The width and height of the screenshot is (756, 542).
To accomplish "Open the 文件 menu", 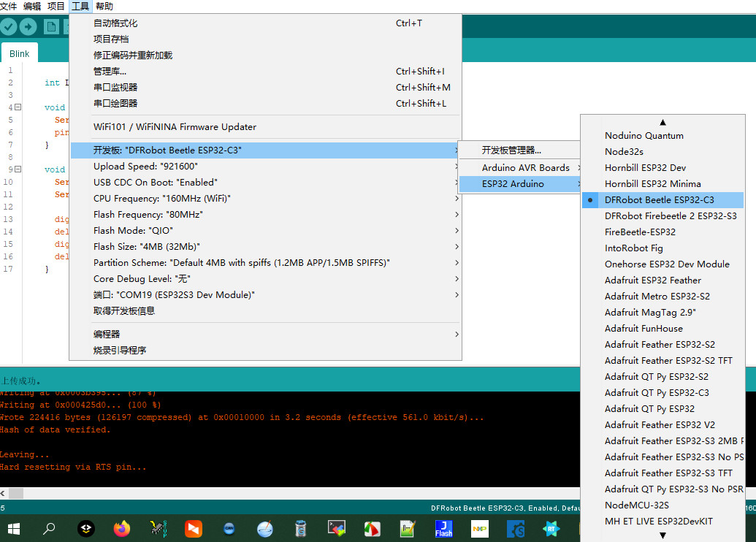I will coord(9,7).
